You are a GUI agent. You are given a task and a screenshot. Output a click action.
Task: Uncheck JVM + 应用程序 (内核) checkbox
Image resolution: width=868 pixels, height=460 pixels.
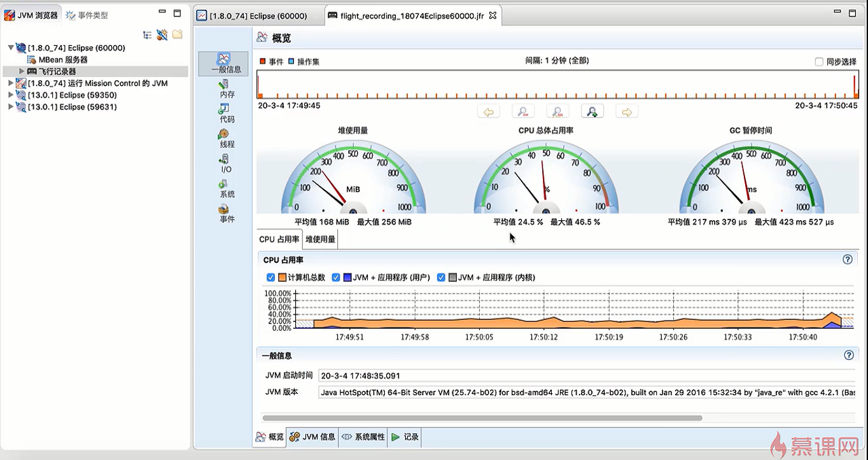442,277
